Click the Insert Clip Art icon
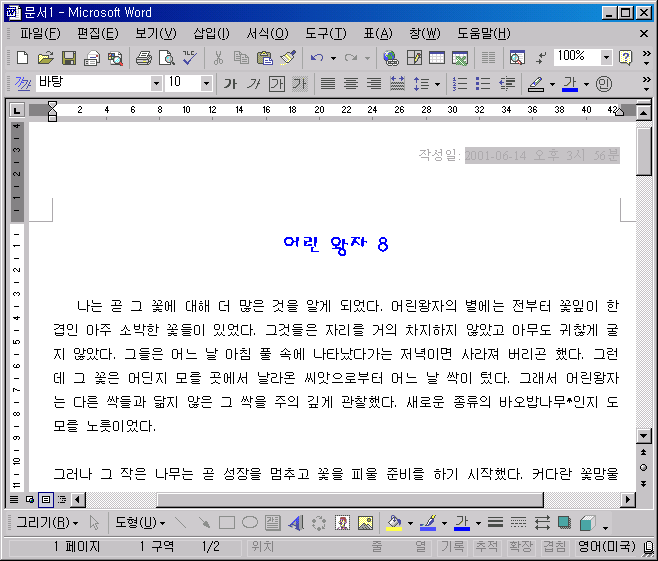This screenshot has width=658, height=561. [343, 522]
